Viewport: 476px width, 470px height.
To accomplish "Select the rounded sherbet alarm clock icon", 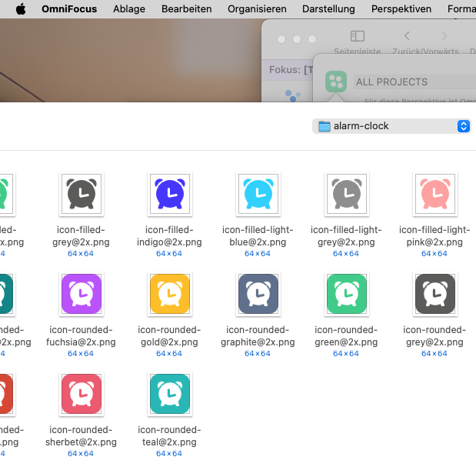I will pyautogui.click(x=81, y=394).
